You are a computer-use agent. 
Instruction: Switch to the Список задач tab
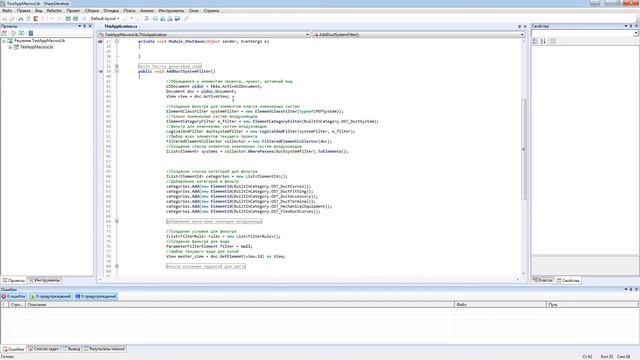tap(44, 349)
